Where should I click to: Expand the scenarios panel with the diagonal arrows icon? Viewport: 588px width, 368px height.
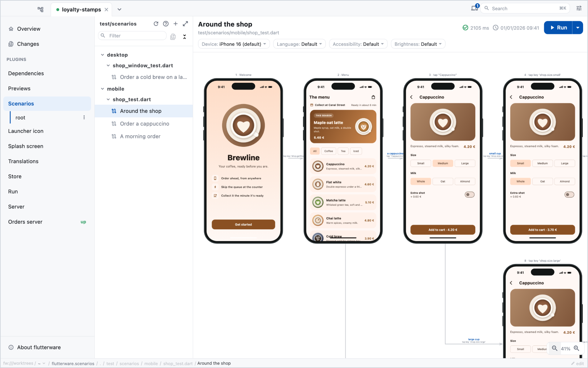[186, 24]
